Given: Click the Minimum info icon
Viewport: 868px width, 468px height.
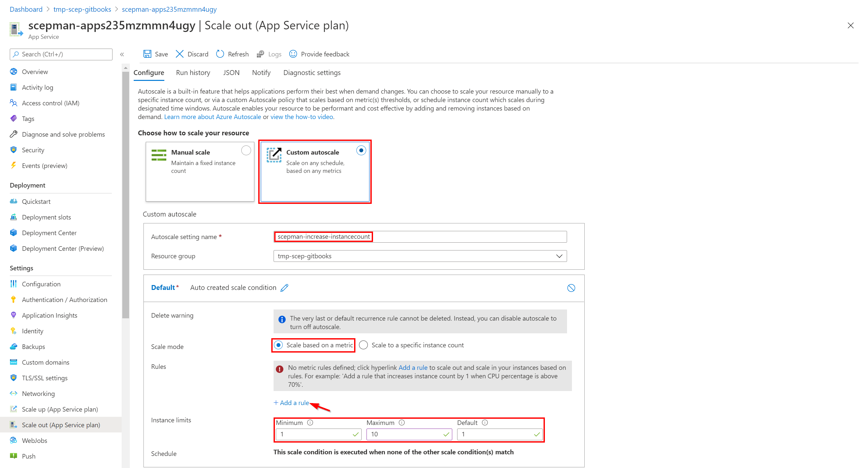Looking at the screenshot, I should click(310, 423).
